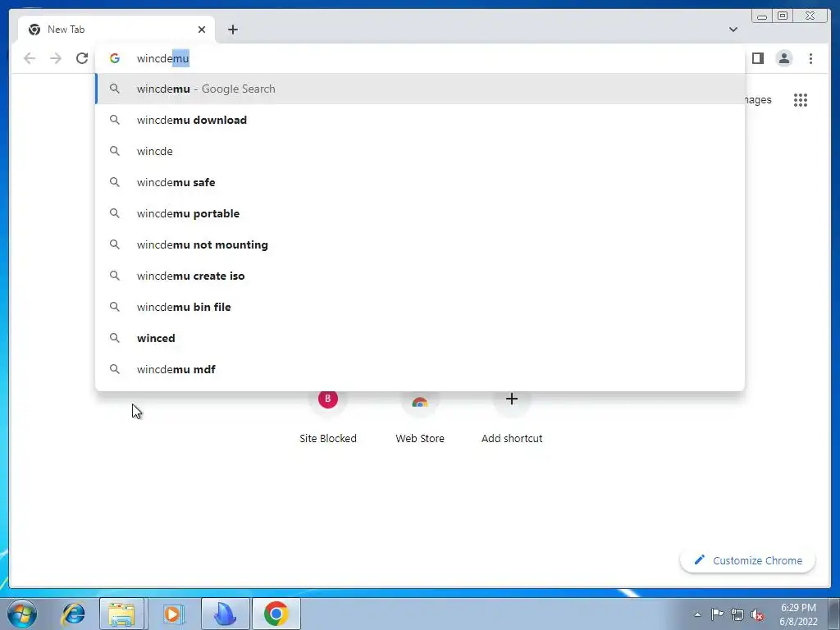Choose 'wincdemu - Google Search' suggestion
Screen dimensions: 840x630
[x=420, y=89]
